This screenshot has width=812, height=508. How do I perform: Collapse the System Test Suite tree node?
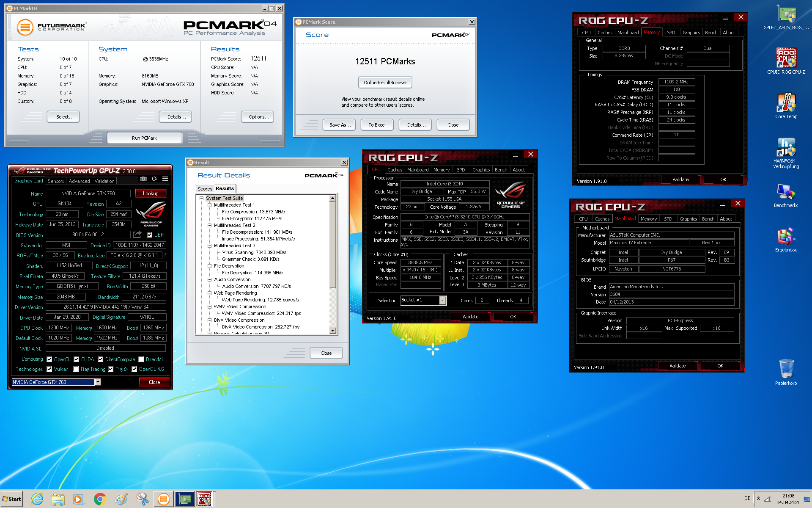202,198
